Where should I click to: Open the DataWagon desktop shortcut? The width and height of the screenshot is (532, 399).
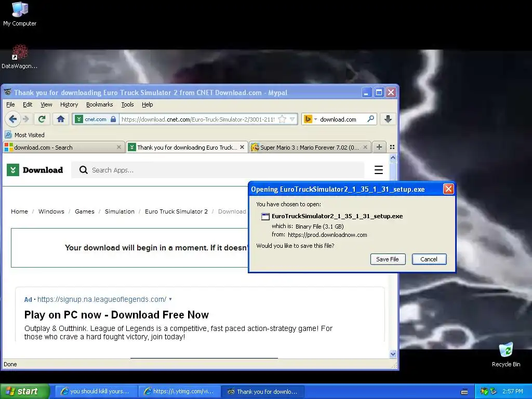click(20, 57)
